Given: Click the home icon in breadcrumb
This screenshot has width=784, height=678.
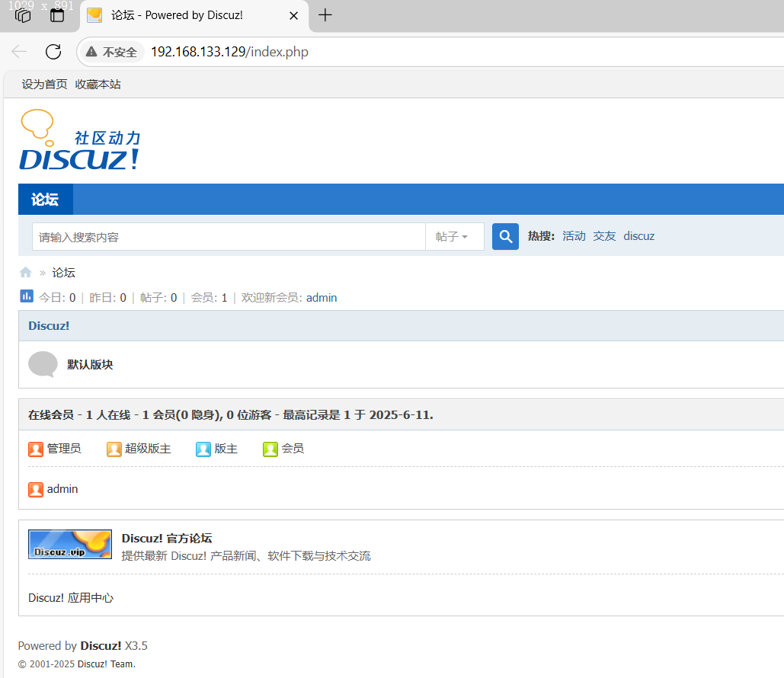Looking at the screenshot, I should (25, 273).
